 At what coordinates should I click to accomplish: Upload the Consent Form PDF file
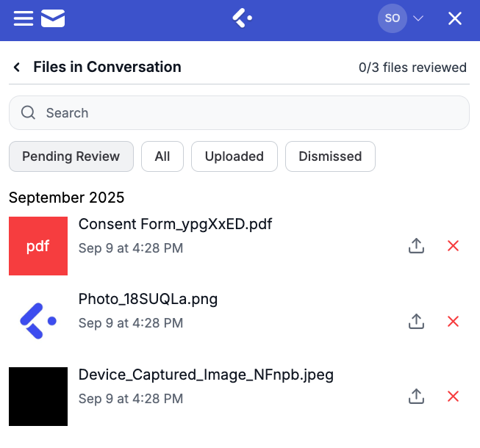[417, 246]
